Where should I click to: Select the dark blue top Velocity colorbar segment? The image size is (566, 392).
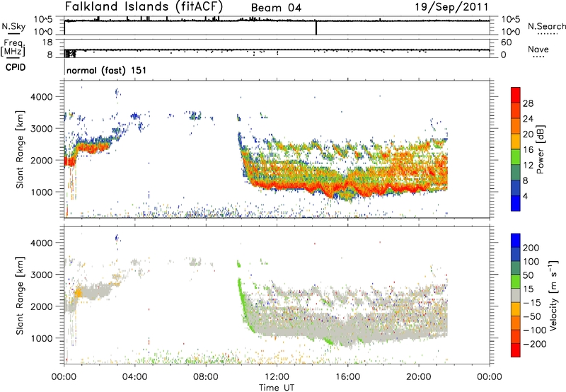click(516, 241)
